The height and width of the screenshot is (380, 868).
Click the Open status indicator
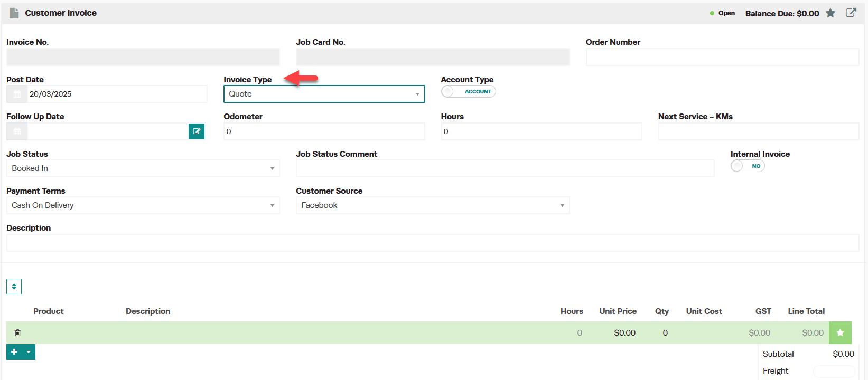(722, 13)
